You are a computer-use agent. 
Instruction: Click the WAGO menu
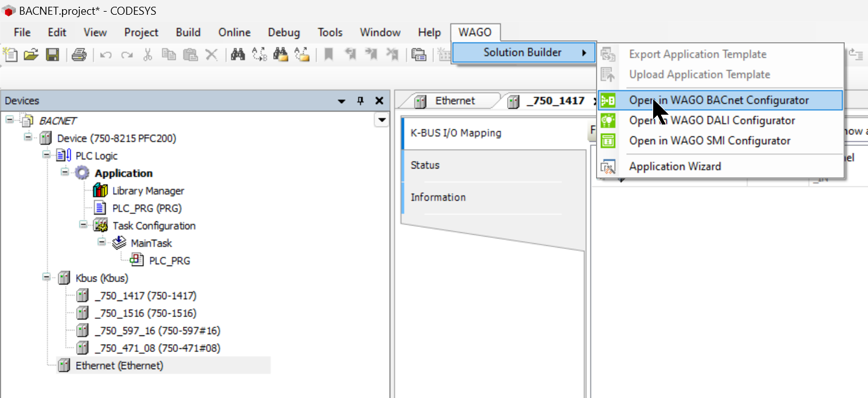(475, 33)
